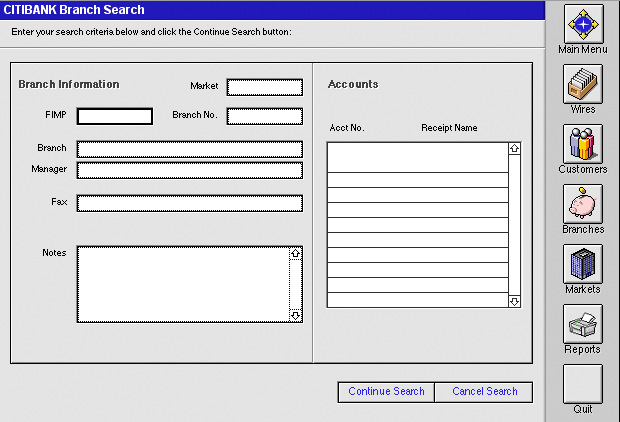Click the Quit label

point(583,409)
